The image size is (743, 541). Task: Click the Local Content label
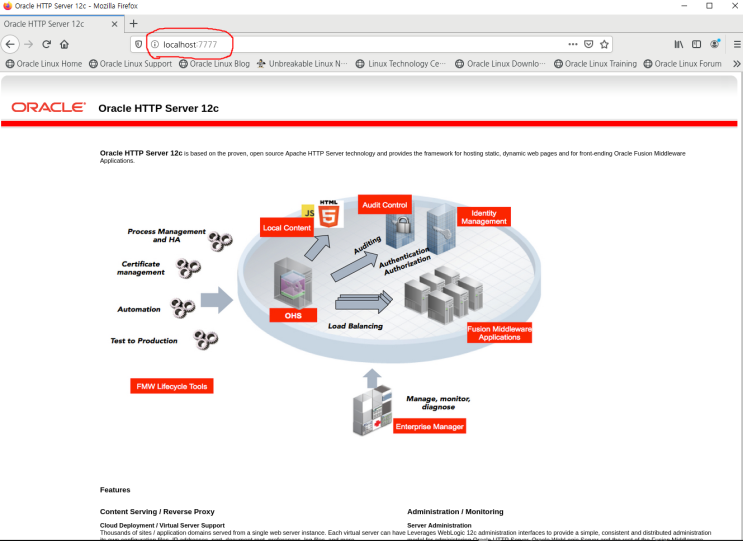tap(287, 228)
